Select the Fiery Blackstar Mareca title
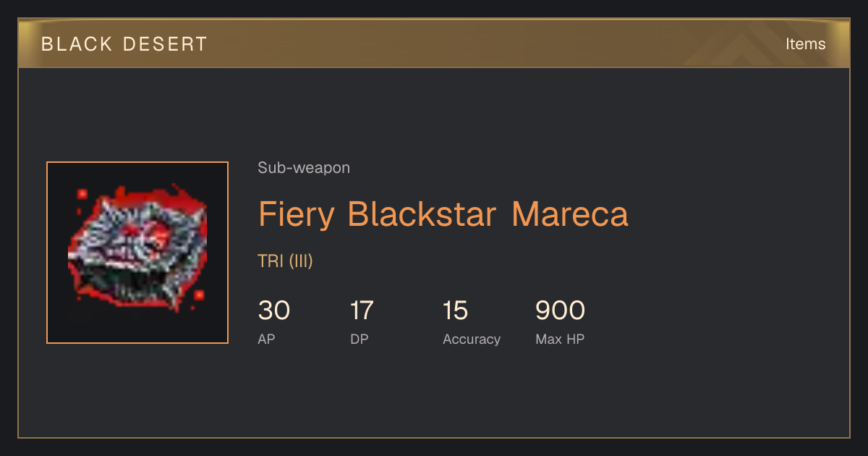The width and height of the screenshot is (868, 456). click(x=443, y=214)
